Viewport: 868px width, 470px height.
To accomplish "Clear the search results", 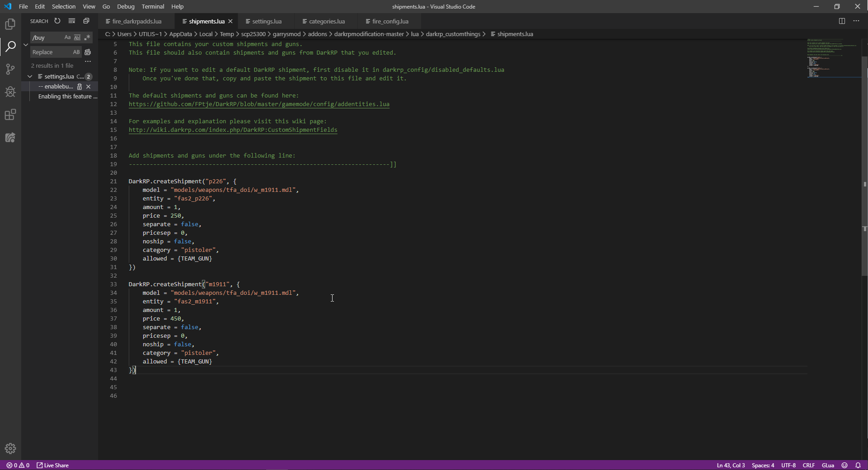I will click(72, 21).
